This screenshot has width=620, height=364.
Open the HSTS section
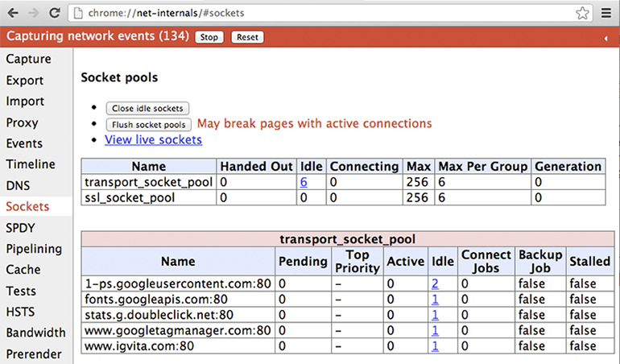point(21,311)
